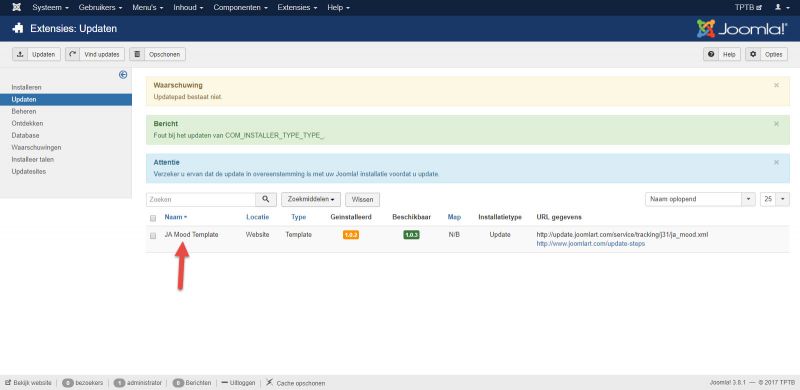This screenshot has height=390, width=800.
Task: Sort table by Map column
Action: [454, 217]
